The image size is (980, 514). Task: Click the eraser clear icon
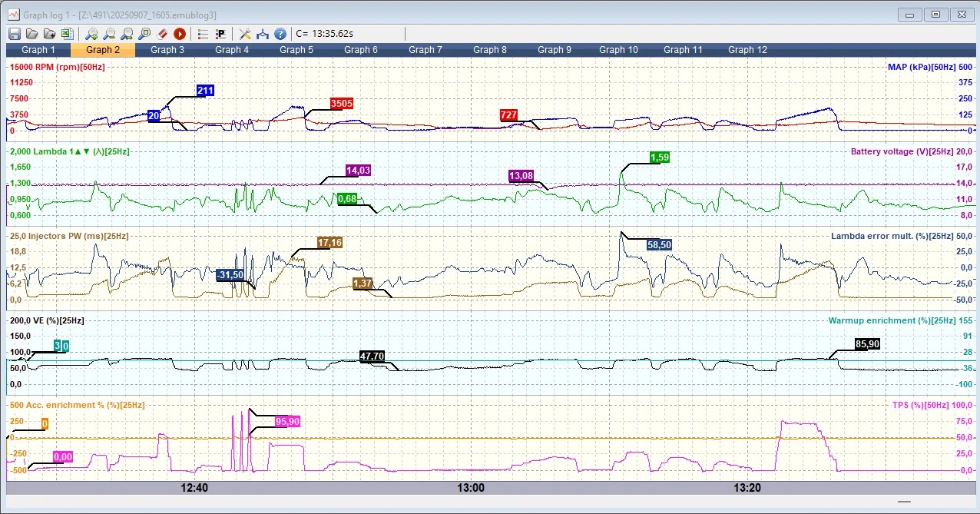coord(162,34)
